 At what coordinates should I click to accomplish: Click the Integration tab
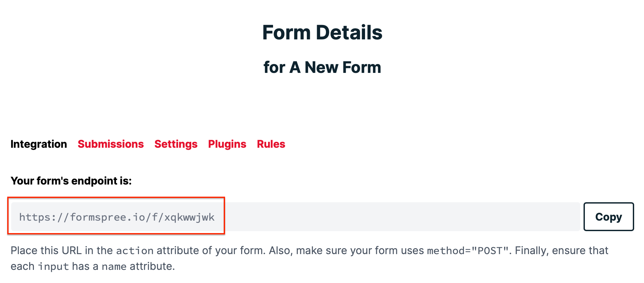click(x=39, y=144)
